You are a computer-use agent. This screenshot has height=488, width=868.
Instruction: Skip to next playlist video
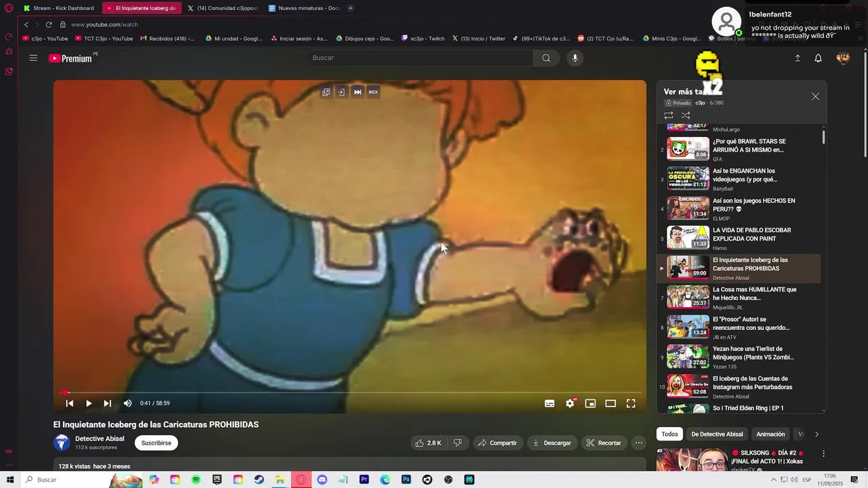[x=108, y=403]
